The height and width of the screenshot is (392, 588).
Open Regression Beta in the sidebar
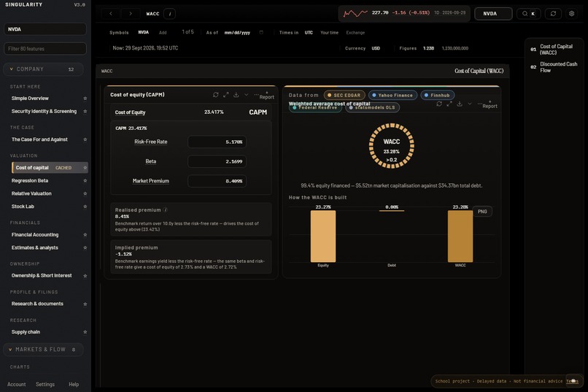[x=30, y=181]
